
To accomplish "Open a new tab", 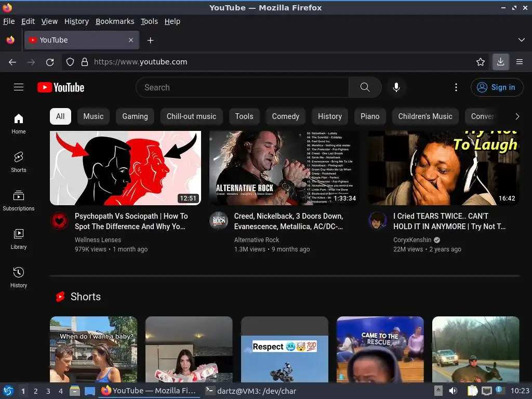I will (150, 41).
